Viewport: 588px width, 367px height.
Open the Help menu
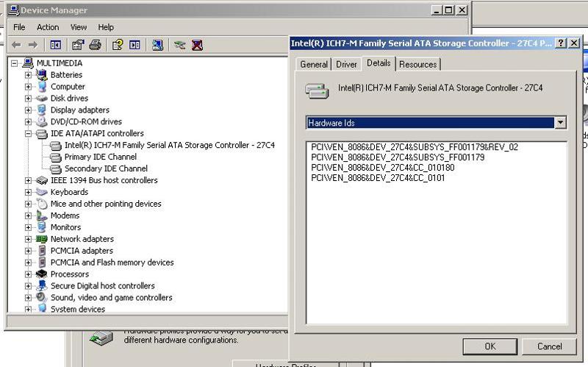106,27
